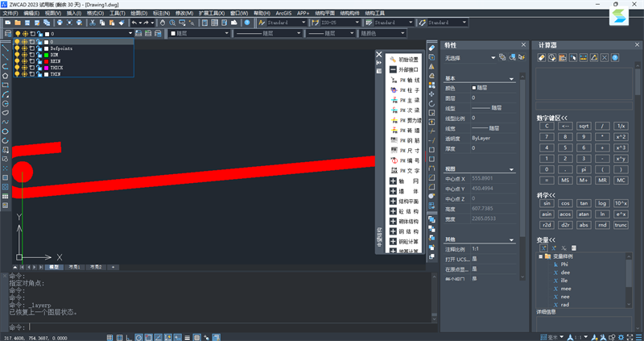The image size is (644, 341).
Task: Open the Layer Properties Manager icon
Action: pyautogui.click(x=8, y=33)
